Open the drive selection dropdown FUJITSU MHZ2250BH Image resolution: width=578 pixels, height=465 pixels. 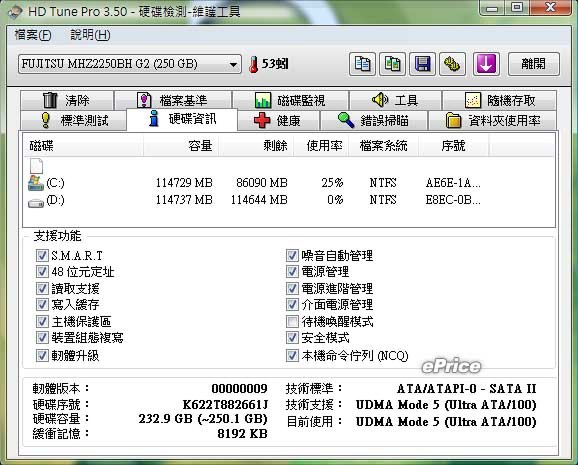point(130,64)
